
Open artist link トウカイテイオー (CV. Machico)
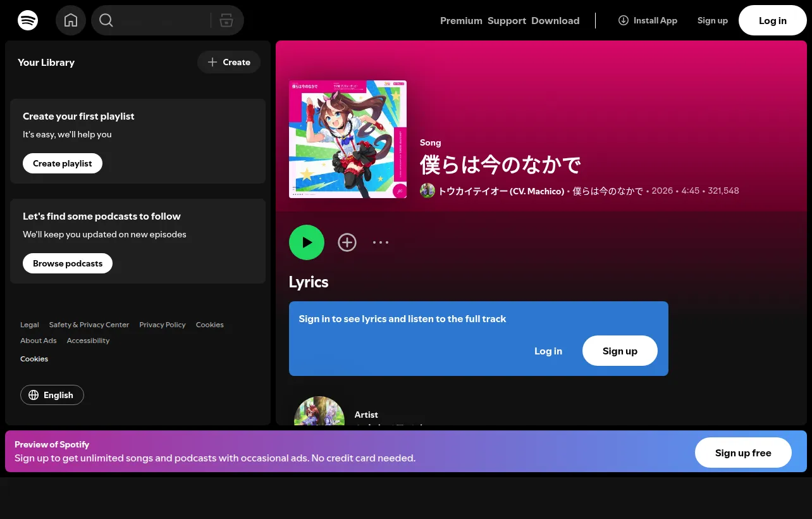[501, 191]
